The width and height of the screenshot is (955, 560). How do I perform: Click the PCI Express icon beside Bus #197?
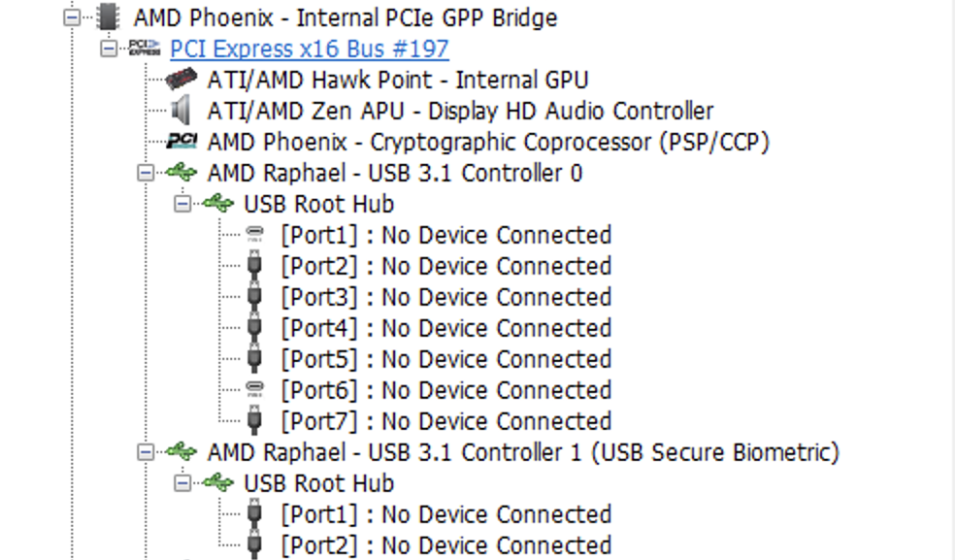(145, 49)
